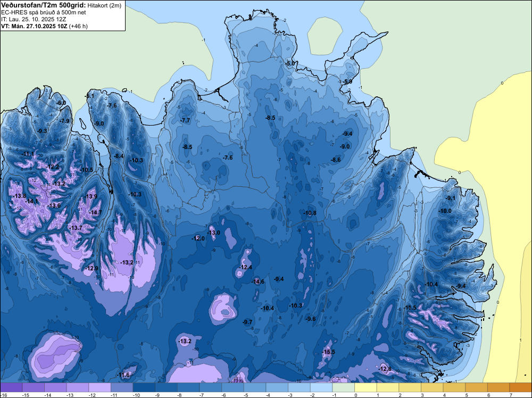Select the -11.6 temperature value
532x398 pixels.
123,375
